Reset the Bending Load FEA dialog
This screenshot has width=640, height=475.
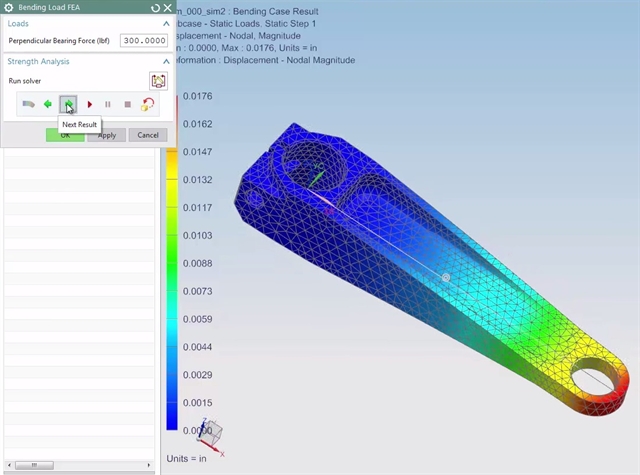(155, 7)
